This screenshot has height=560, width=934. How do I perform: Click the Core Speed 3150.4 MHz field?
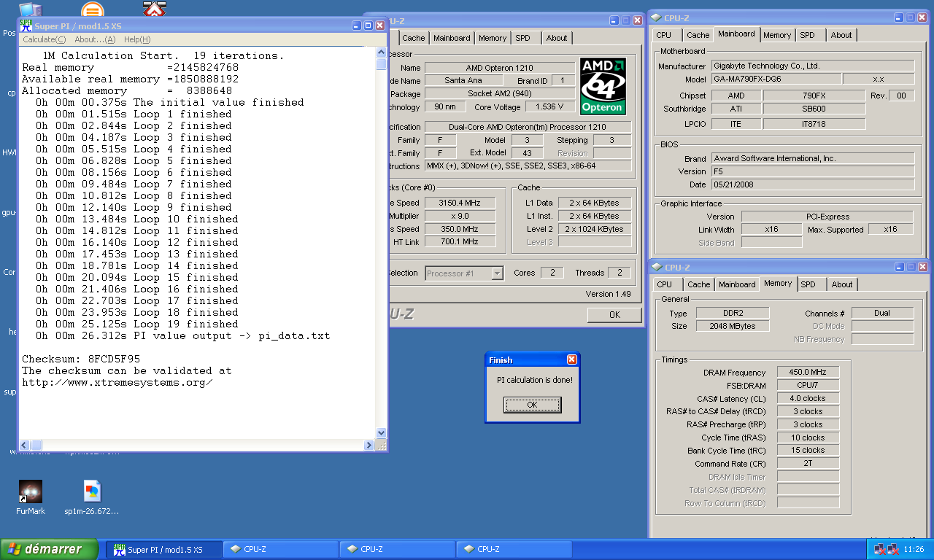tap(460, 203)
